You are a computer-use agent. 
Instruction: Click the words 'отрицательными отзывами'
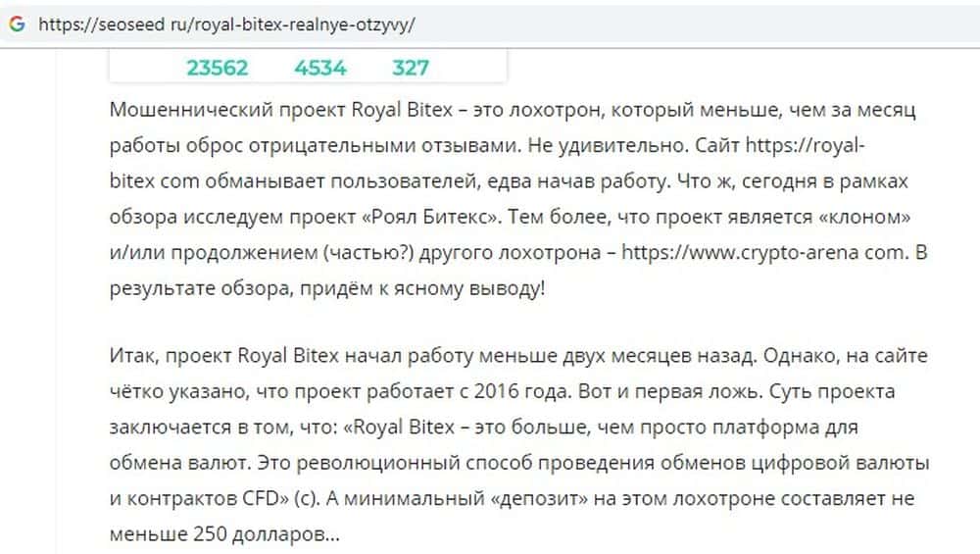pyautogui.click(x=385, y=146)
